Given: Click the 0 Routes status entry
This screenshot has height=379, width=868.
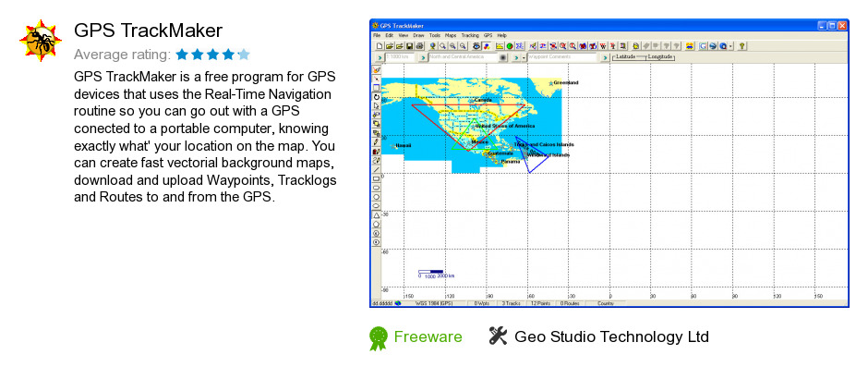Looking at the screenshot, I should coord(570,303).
